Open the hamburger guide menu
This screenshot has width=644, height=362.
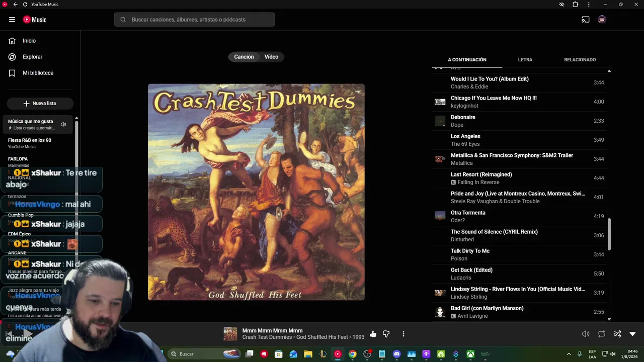click(x=12, y=20)
